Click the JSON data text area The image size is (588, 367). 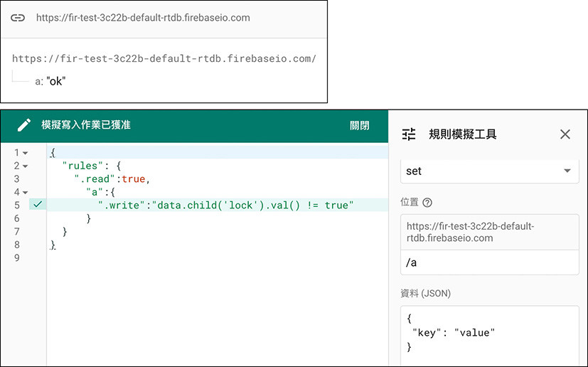coord(490,336)
